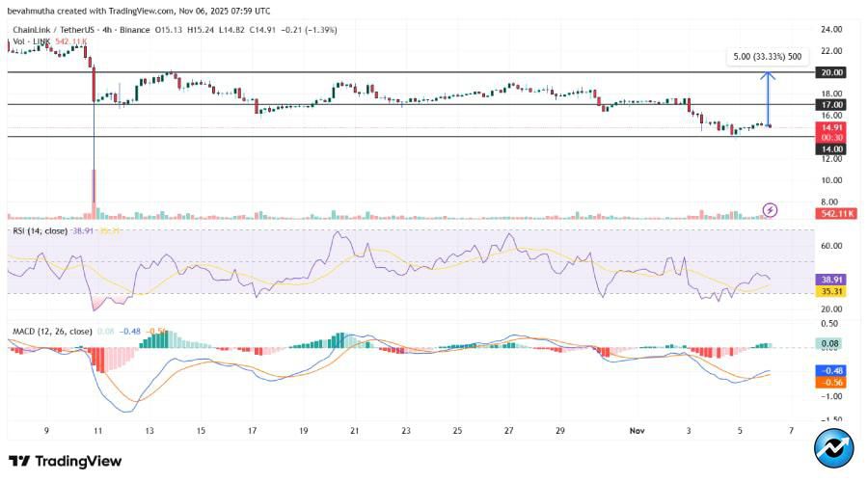
Task: Click the blue vertical measurement arrow
Action: coord(768,98)
